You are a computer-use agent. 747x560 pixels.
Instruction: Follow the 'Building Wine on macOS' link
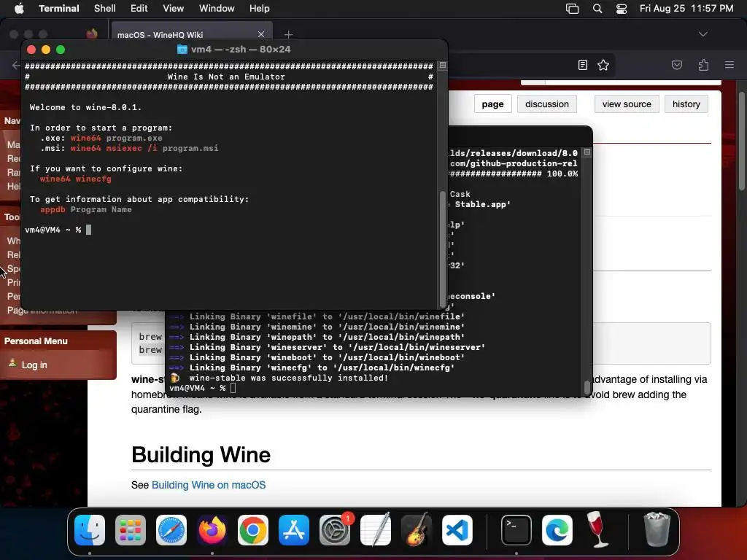(x=209, y=485)
